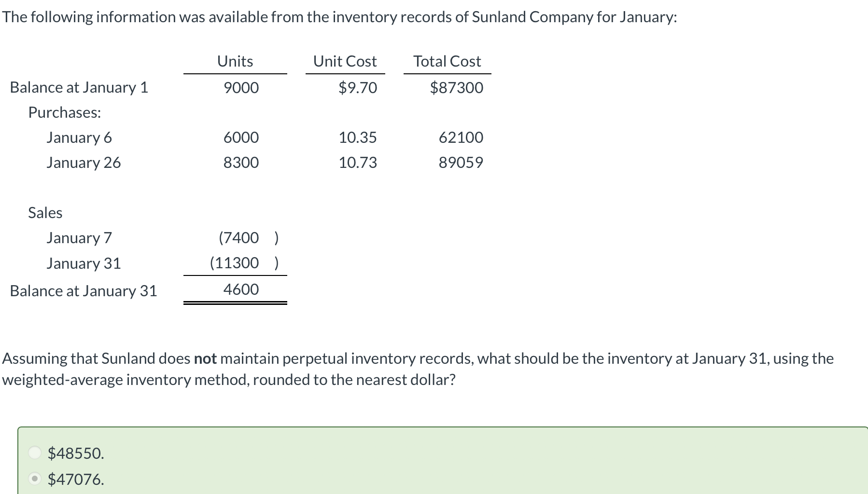
Task: Click the $87300 total cost value
Action: 456,87
